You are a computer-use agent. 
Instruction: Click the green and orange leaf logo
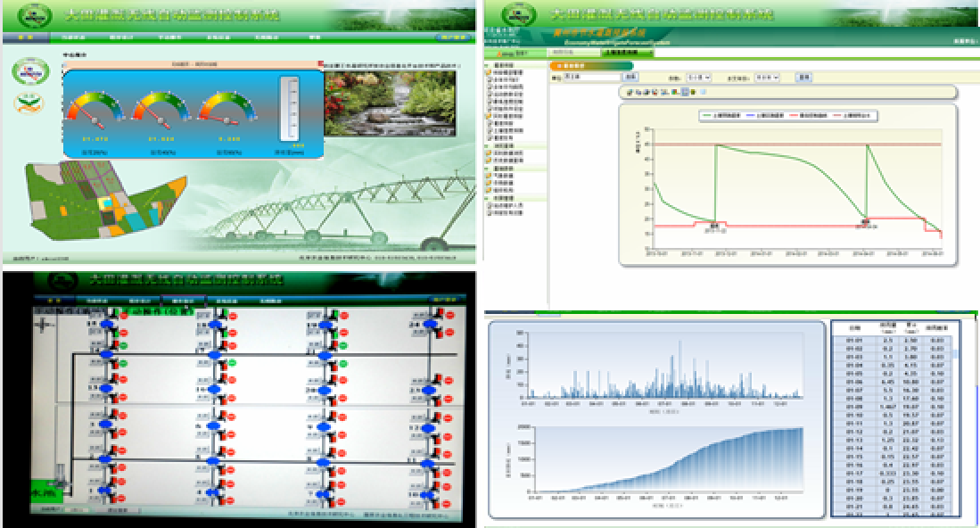tap(29, 103)
